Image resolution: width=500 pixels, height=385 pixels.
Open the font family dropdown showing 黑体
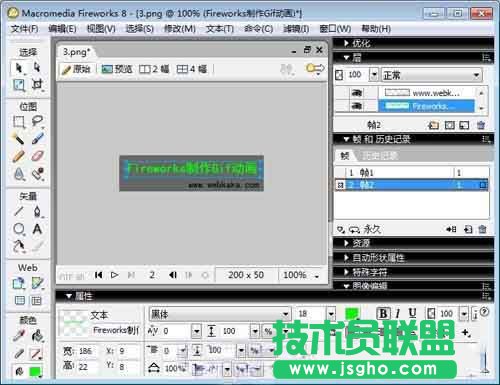286,314
